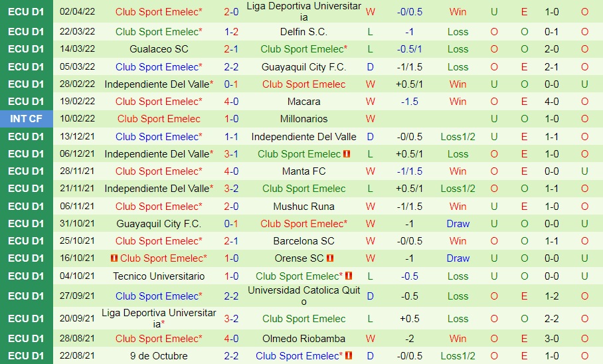Click Manta FC team name
Viewport: 603px width, 364px height.
point(304,171)
